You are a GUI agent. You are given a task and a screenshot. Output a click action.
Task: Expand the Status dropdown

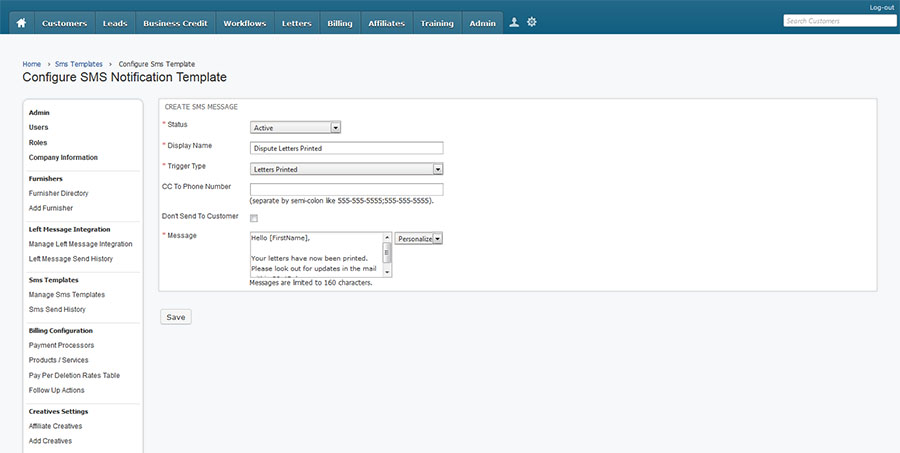coord(296,127)
